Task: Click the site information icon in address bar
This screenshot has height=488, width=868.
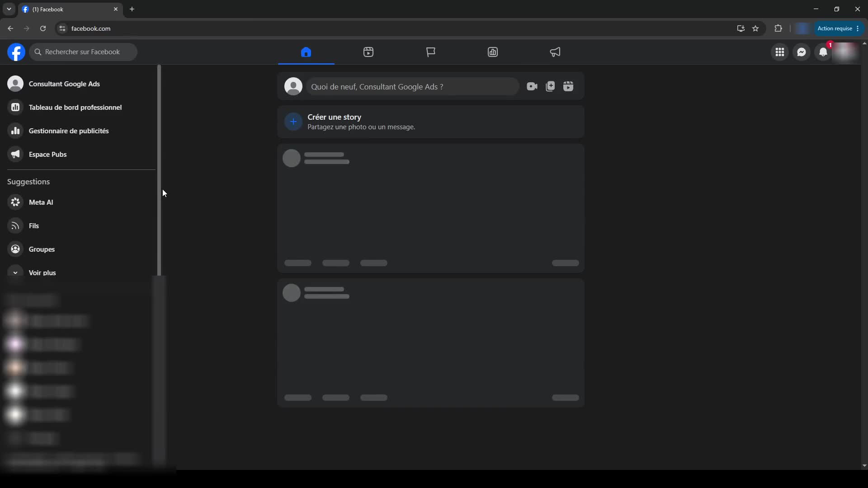Action: click(62, 28)
